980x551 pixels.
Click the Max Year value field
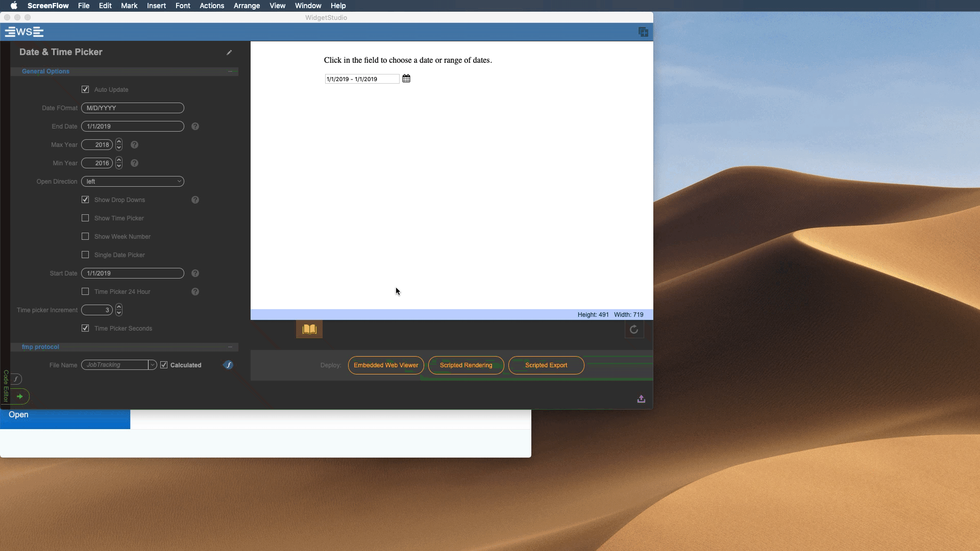pyautogui.click(x=97, y=145)
